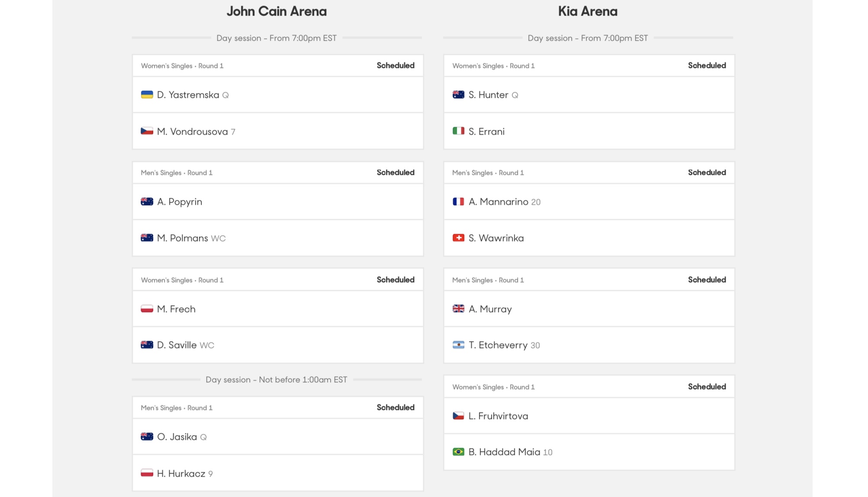The image size is (868, 497).
Task: Click the Italian flag beside S. Errani
Action: 458,131
